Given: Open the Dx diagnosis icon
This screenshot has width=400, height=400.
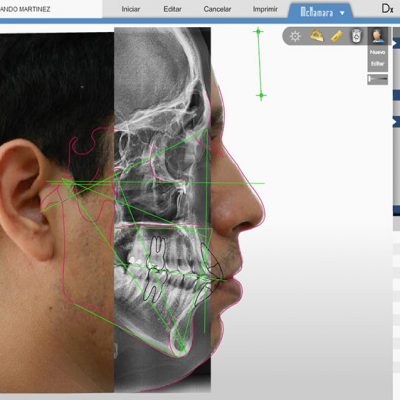Looking at the screenshot, I should click(x=387, y=8).
